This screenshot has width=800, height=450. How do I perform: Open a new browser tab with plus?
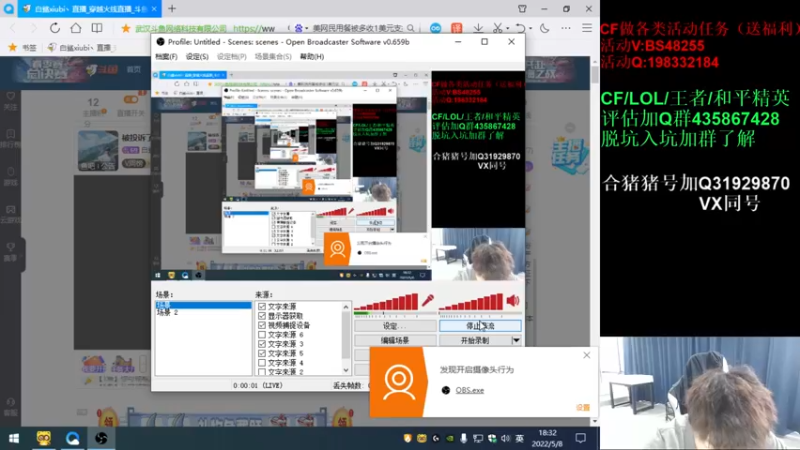coord(172,9)
